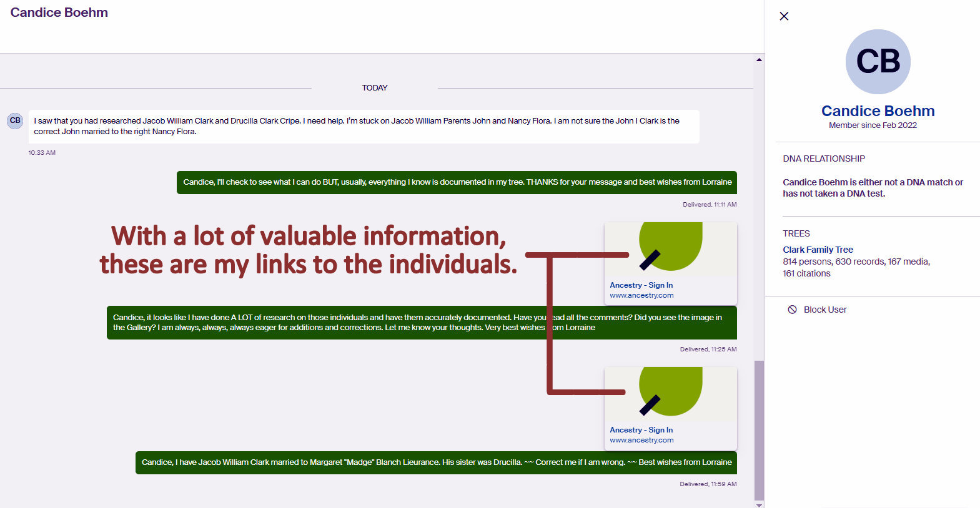Image resolution: width=980 pixels, height=508 pixels.
Task: Close the profile side panel
Action: [x=784, y=16]
